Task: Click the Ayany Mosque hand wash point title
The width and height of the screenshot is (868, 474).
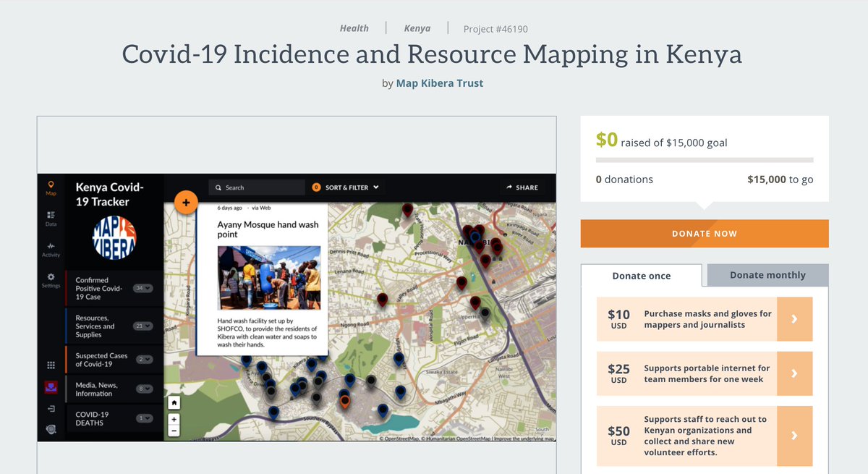Action: [x=268, y=229]
